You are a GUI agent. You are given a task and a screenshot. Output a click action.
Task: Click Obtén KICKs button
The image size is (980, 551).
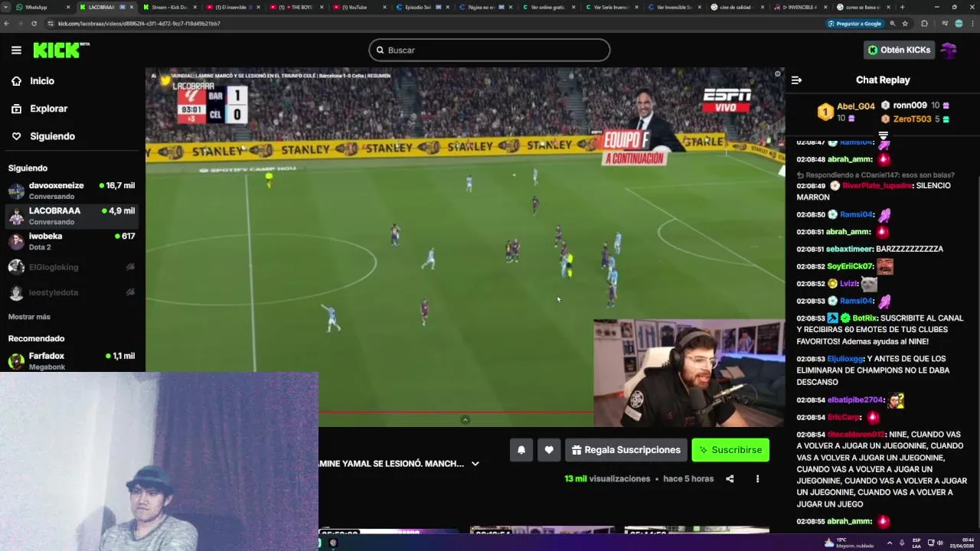point(899,50)
